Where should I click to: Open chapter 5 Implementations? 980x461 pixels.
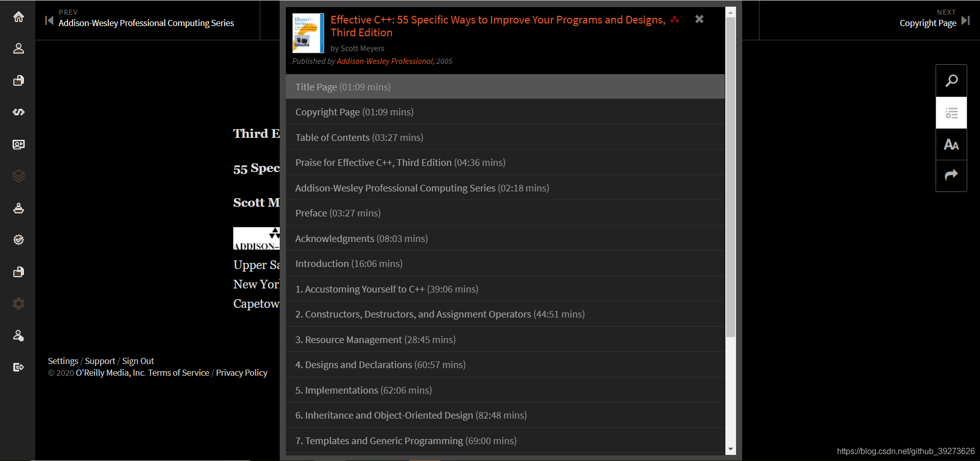click(505, 390)
